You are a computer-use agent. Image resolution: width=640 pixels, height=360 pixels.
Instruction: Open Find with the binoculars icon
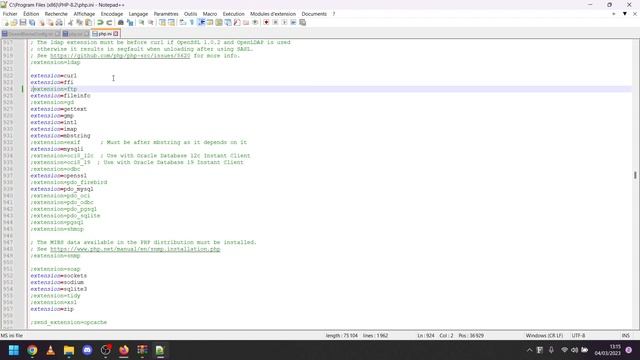point(120,22)
